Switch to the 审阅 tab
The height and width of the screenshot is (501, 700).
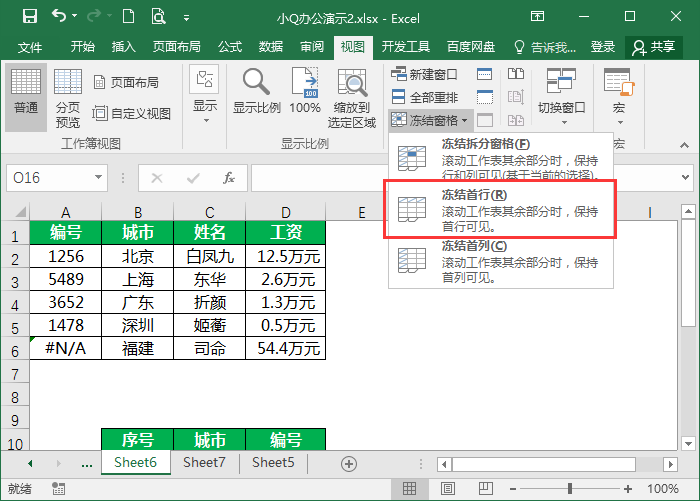312,46
